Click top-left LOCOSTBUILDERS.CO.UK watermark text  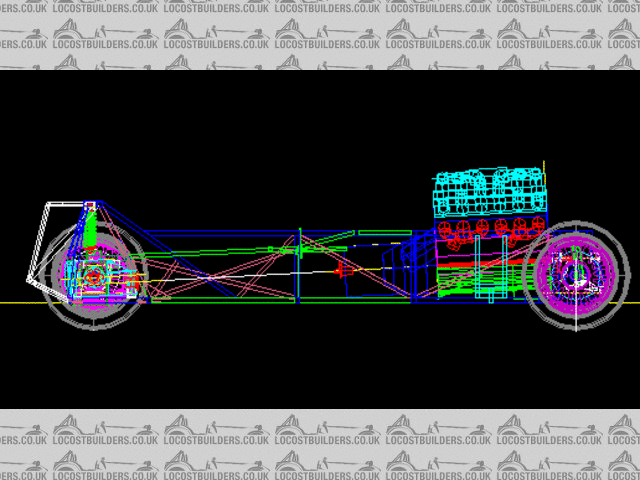[41, 7]
